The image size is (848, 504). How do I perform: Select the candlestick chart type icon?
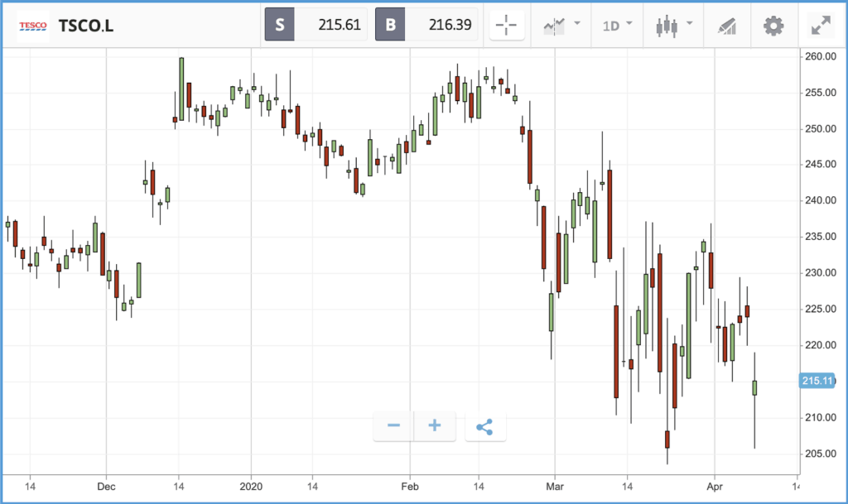[x=667, y=26]
